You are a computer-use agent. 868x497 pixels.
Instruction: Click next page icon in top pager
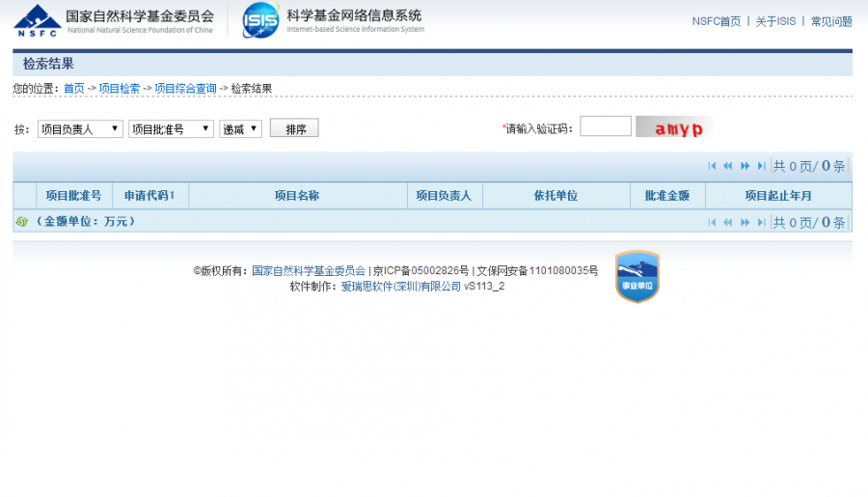coord(746,166)
